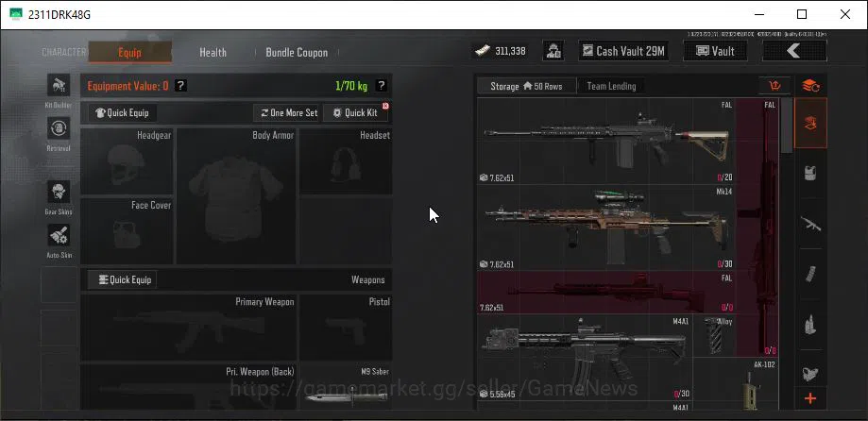Open the Retrieval icon

pos(59,128)
